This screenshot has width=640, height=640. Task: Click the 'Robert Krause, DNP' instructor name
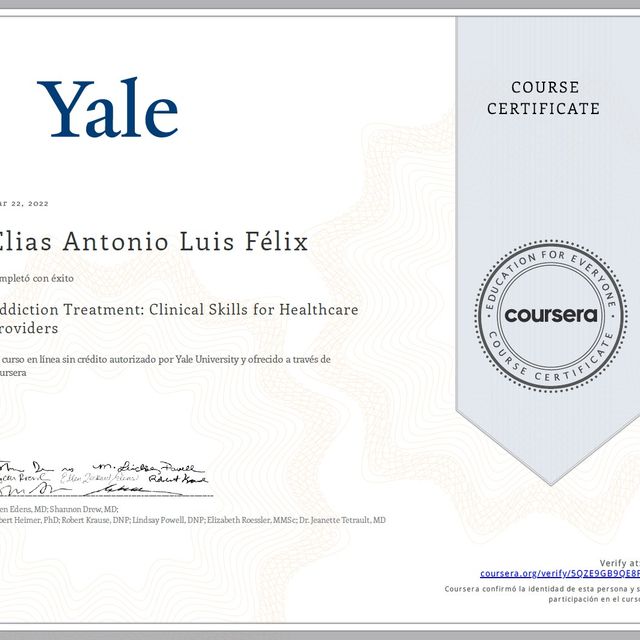pos(96,520)
